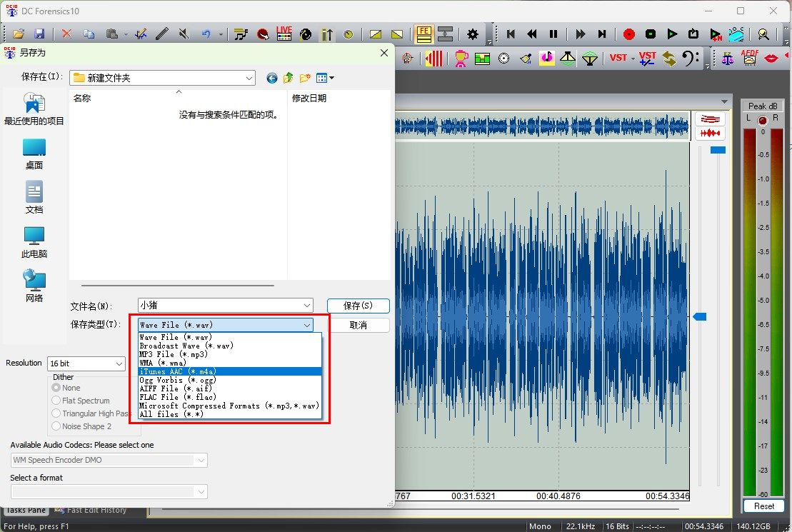792x532 pixels.
Task: Click the red Record icon
Action: (628, 33)
